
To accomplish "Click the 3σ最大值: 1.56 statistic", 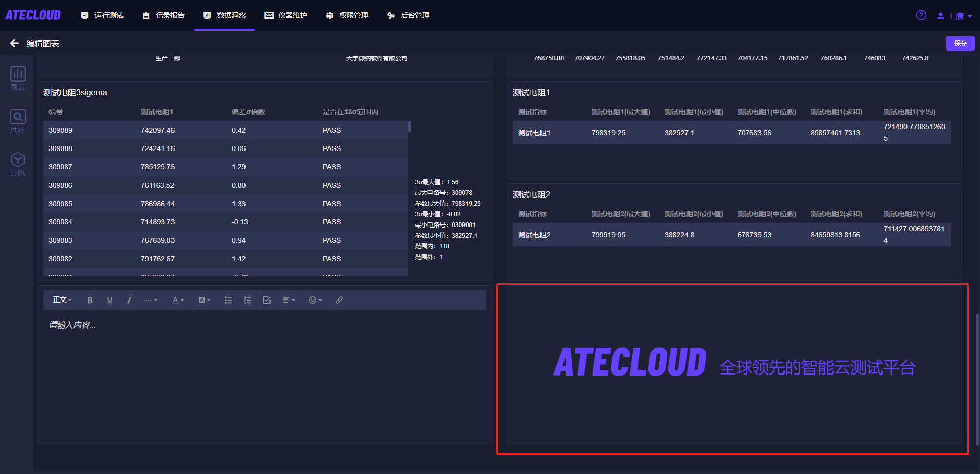I will [437, 182].
